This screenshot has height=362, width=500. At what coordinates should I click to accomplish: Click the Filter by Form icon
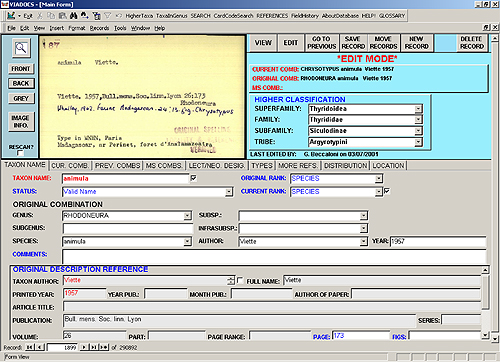click(x=96, y=16)
